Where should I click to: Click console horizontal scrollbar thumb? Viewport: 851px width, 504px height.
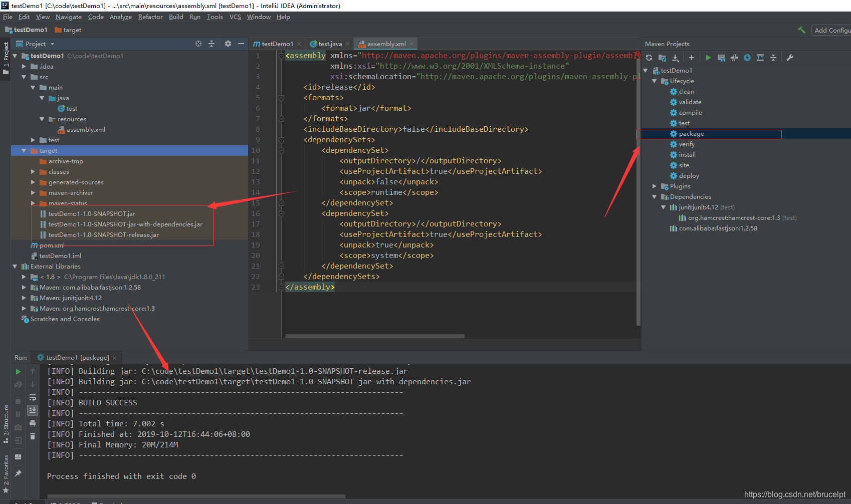(x=196, y=496)
